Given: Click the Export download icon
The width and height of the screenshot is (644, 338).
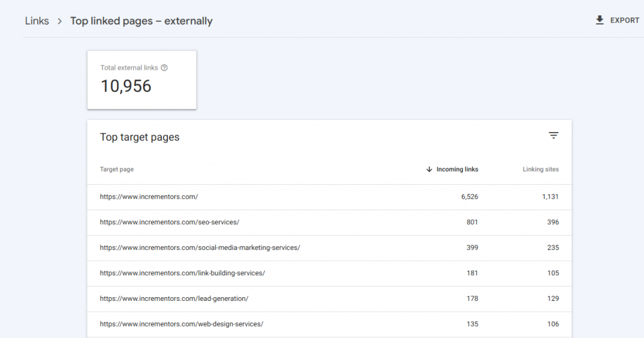Looking at the screenshot, I should 599,20.
